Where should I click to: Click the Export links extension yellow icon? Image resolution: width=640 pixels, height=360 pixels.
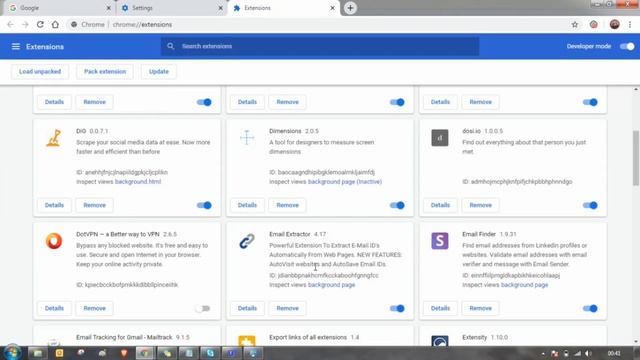click(247, 341)
